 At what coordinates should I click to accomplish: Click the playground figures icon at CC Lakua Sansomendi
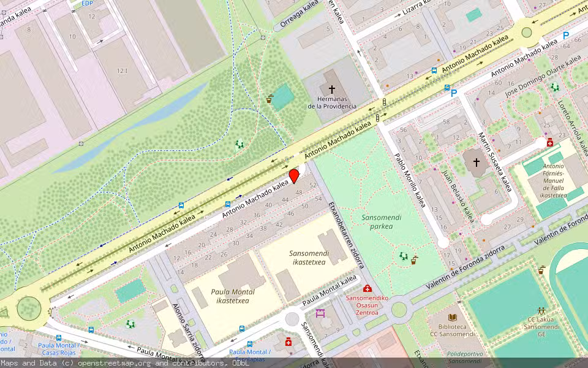click(541, 309)
